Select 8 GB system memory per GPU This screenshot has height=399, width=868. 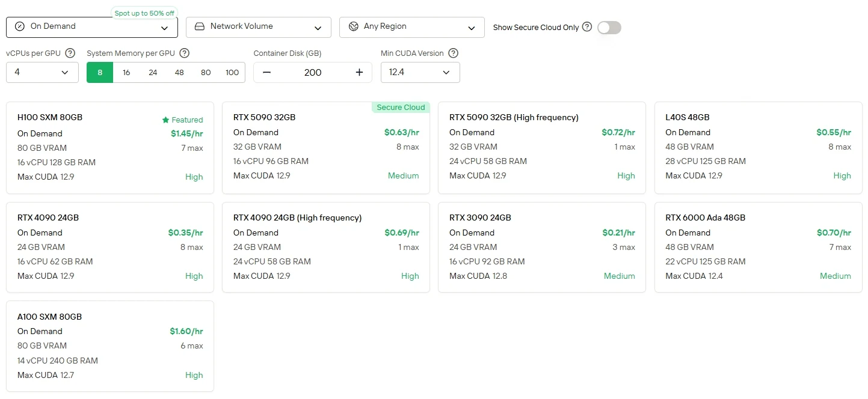click(x=100, y=72)
